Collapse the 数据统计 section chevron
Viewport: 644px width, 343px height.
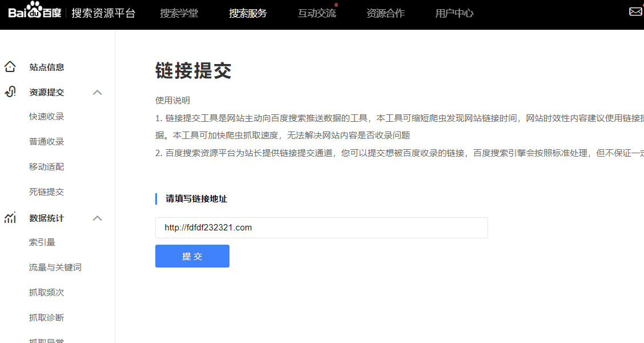(97, 218)
